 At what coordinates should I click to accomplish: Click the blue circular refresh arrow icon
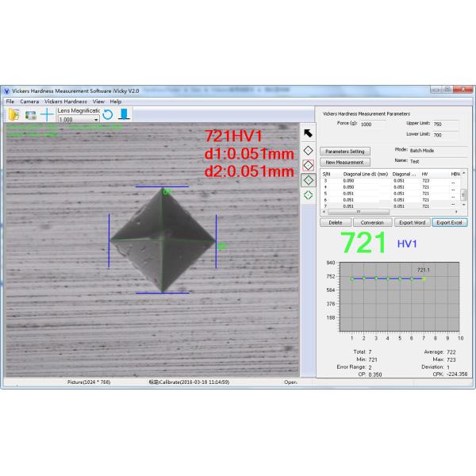point(108,115)
